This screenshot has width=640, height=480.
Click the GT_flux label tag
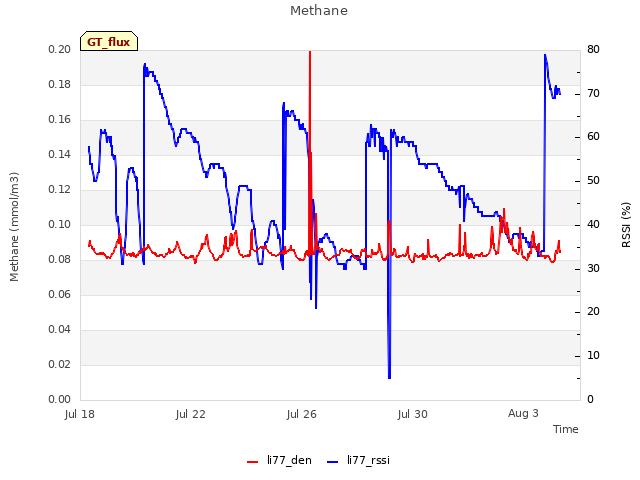point(109,41)
